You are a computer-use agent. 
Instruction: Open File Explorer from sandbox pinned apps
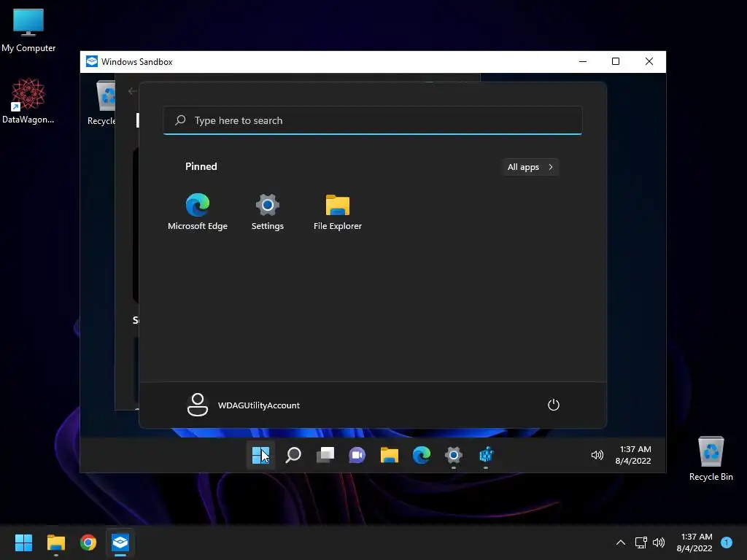coord(337,212)
